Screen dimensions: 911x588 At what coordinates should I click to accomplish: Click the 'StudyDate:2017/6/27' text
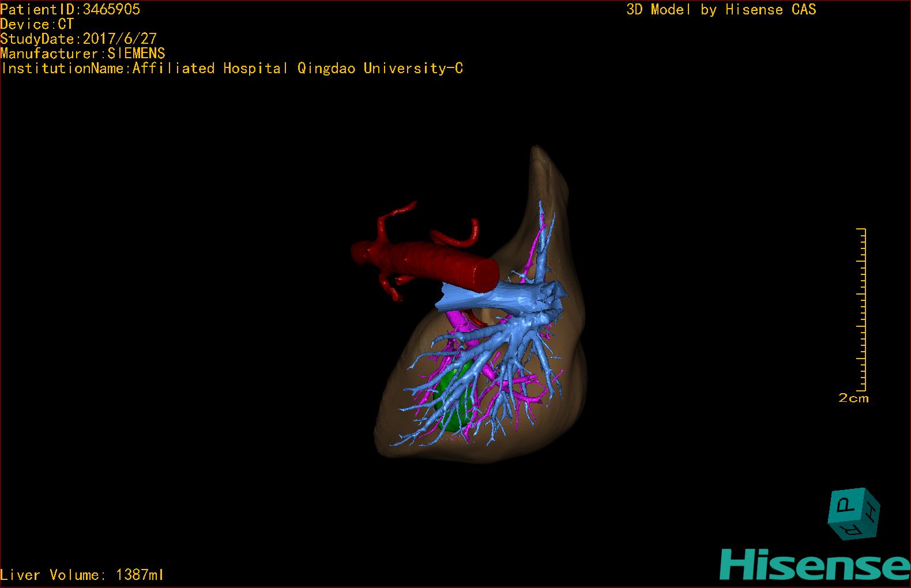(78, 39)
